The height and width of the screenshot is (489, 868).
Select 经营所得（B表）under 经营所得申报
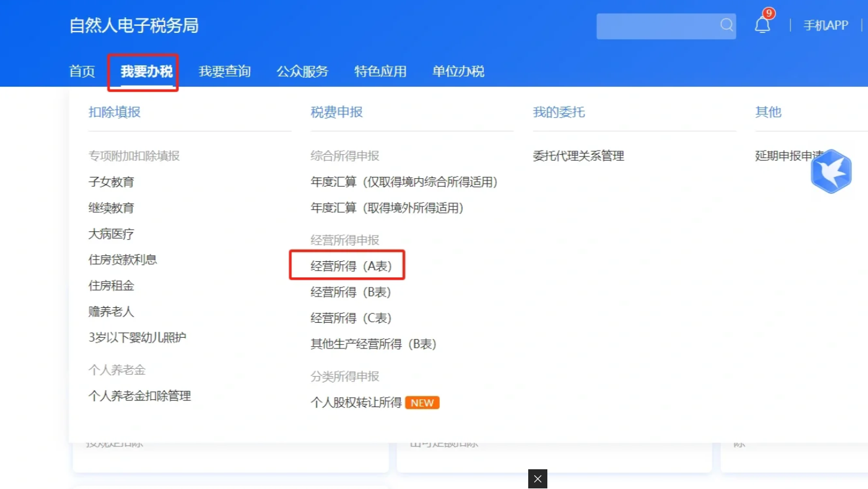pyautogui.click(x=349, y=292)
